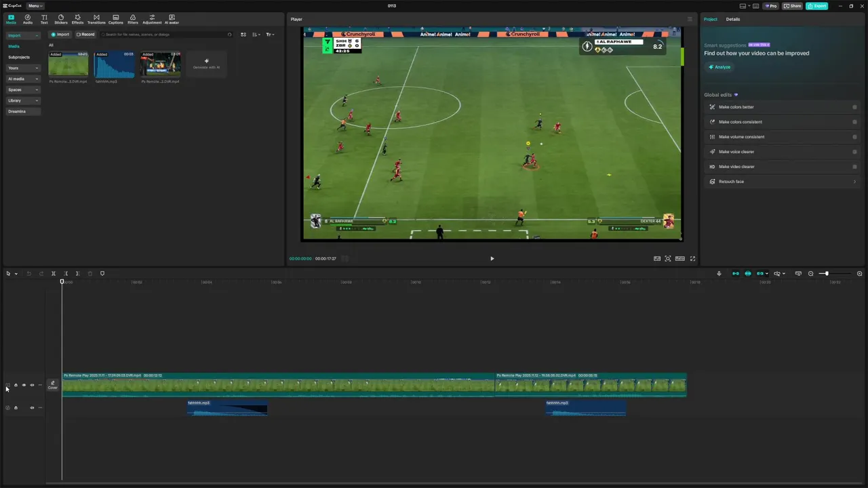Click the Delete left trim tool
Image resolution: width=868 pixels, height=488 pixels.
[66, 274]
